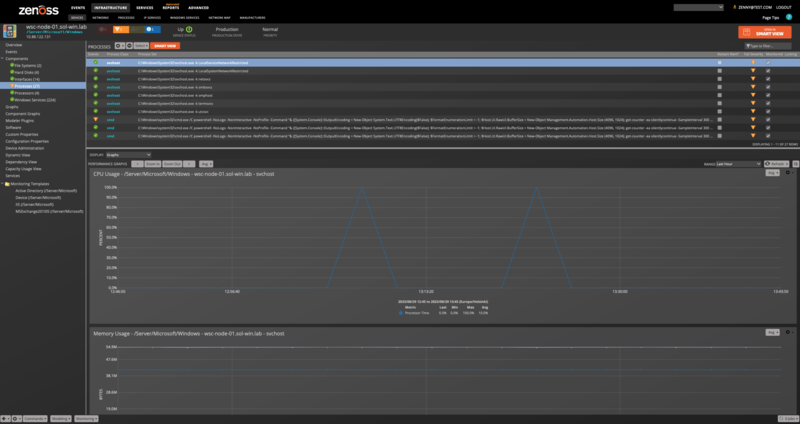Collapse the Monitoring Templates tree node

click(3, 184)
